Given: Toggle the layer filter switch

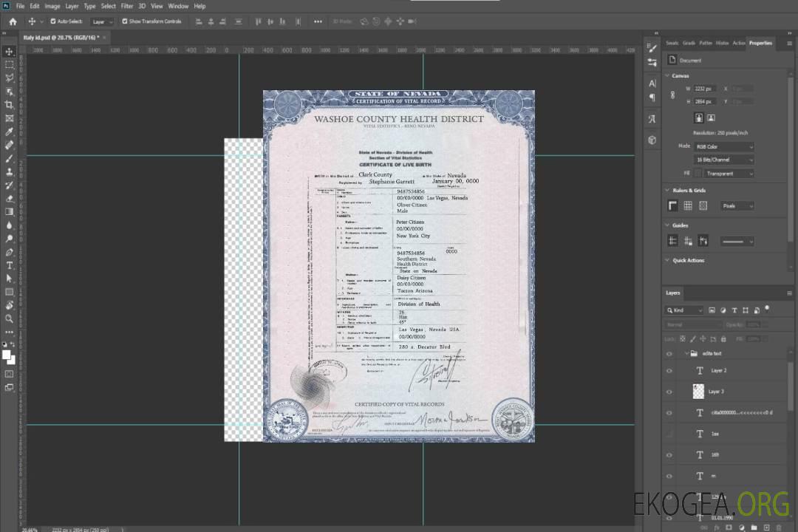Looking at the screenshot, I should (x=767, y=309).
